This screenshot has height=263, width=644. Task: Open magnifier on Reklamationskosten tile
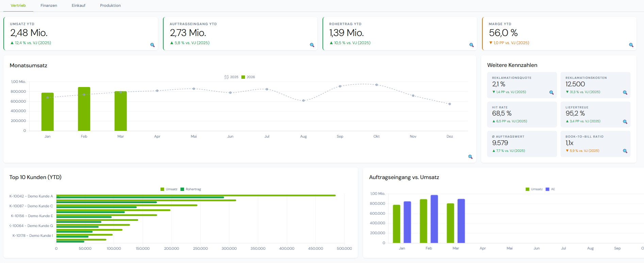[625, 93]
